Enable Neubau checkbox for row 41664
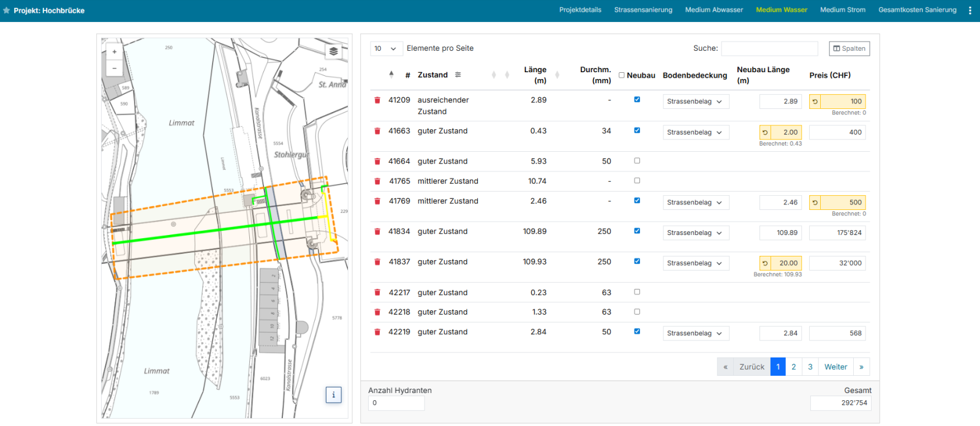This screenshot has height=426, width=980. (637, 161)
